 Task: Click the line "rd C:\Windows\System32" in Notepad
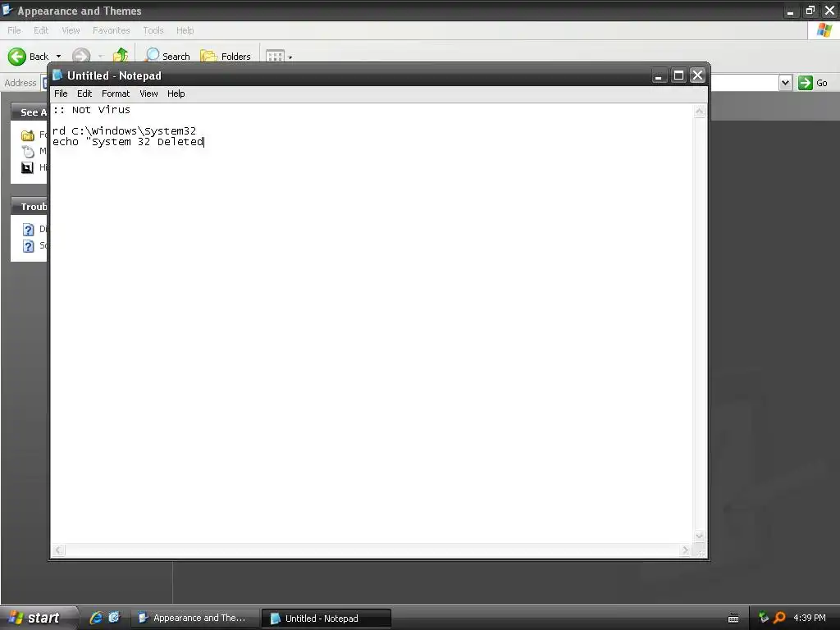pyautogui.click(x=125, y=130)
